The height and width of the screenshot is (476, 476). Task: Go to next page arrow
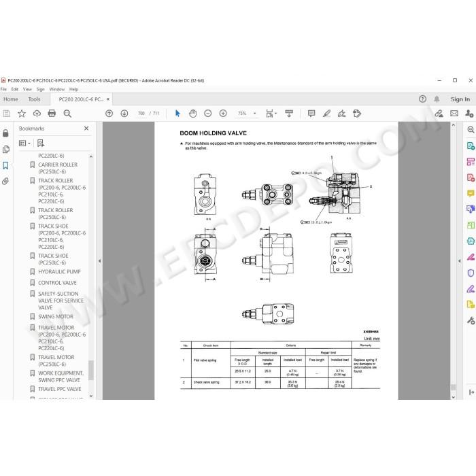[x=124, y=114]
